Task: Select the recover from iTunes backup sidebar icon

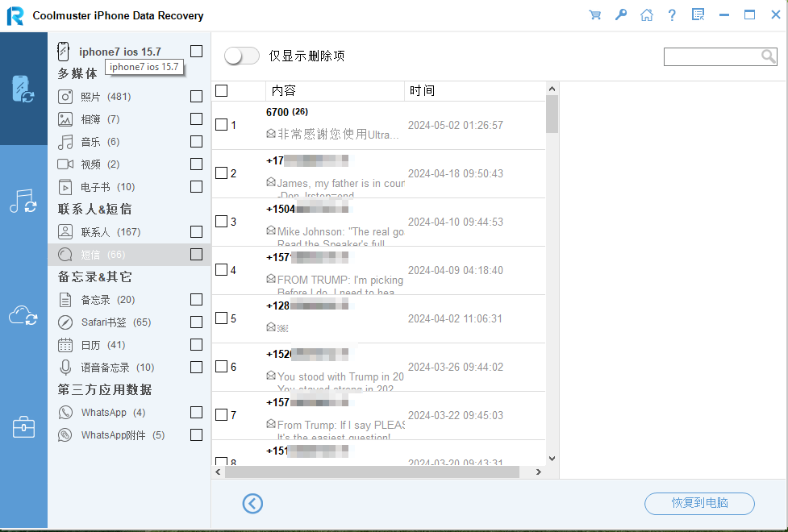Action: click(23, 202)
